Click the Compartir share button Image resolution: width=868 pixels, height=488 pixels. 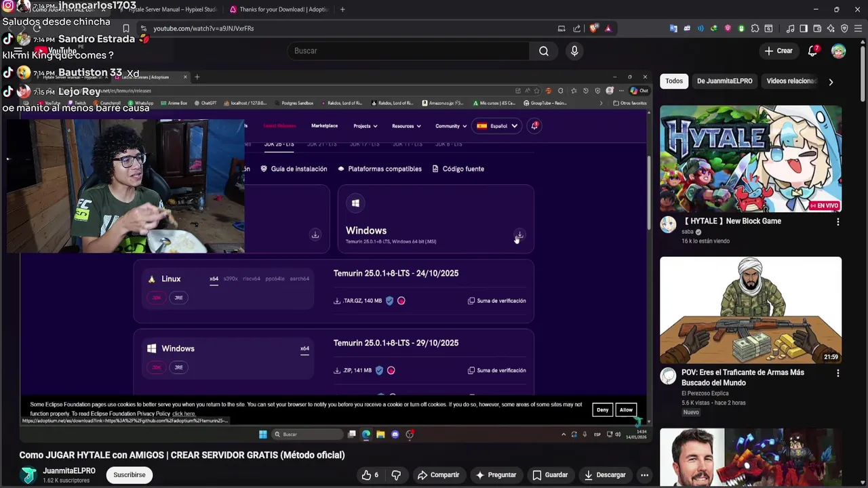pyautogui.click(x=438, y=475)
